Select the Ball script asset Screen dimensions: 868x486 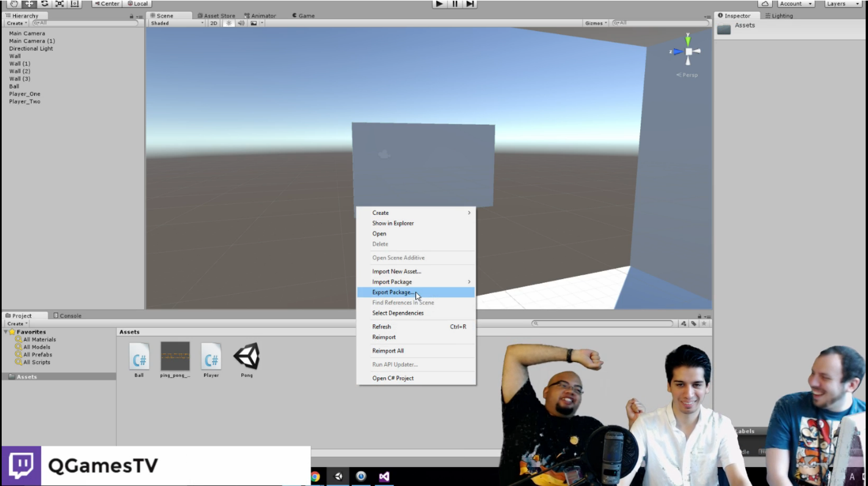[139, 360]
